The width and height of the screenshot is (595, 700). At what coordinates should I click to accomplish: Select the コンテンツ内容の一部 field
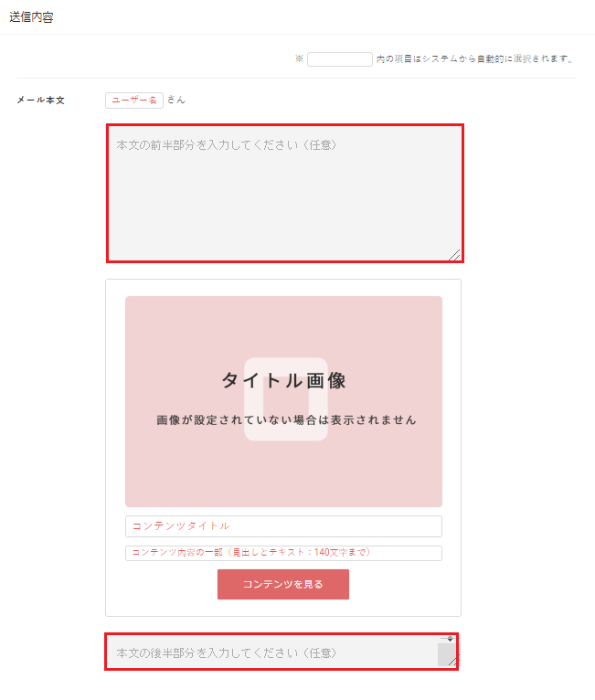283,553
